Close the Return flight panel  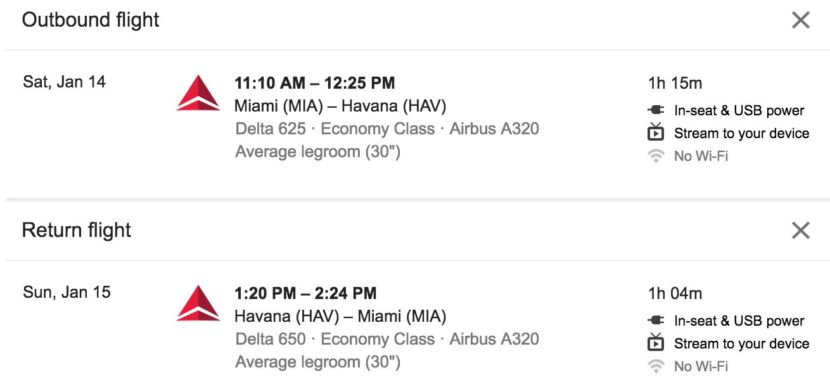pyautogui.click(x=800, y=230)
